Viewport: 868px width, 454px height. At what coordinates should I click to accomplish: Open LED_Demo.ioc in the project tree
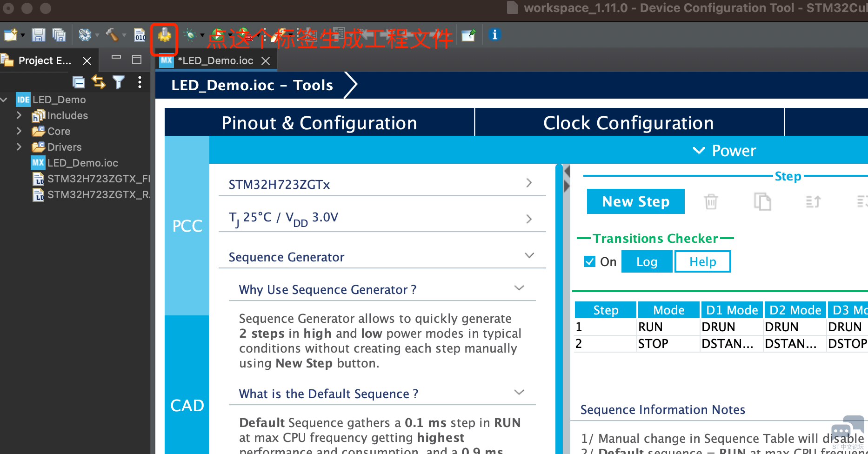(x=83, y=163)
